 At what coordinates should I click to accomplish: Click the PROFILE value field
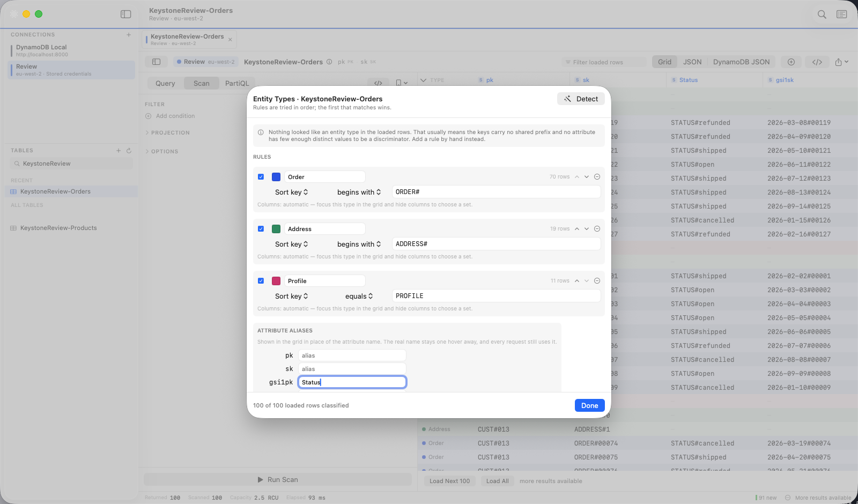click(x=496, y=296)
